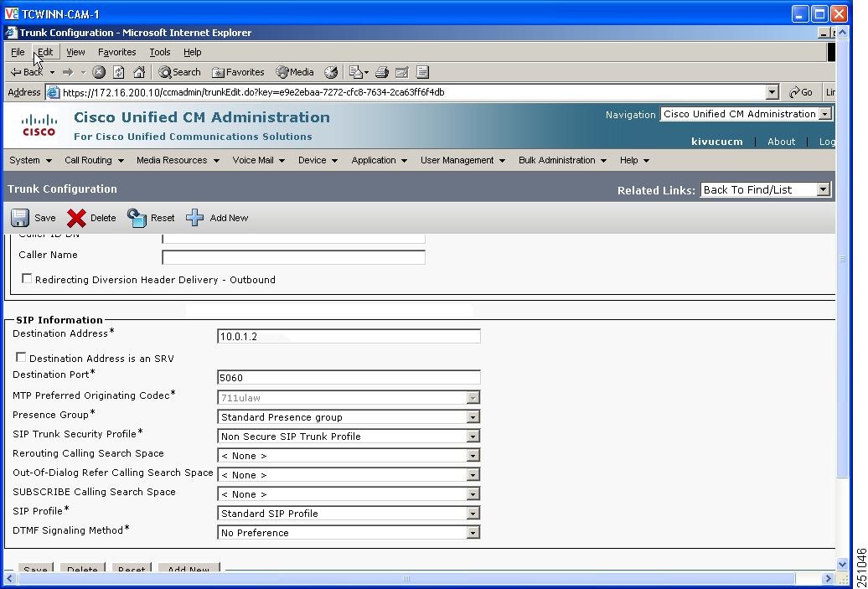The width and height of the screenshot is (868, 589).
Task: Click the Cisco logo
Action: click(x=39, y=125)
